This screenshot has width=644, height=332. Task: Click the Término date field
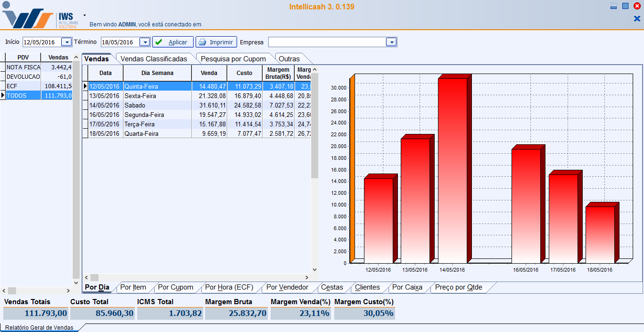tap(121, 42)
